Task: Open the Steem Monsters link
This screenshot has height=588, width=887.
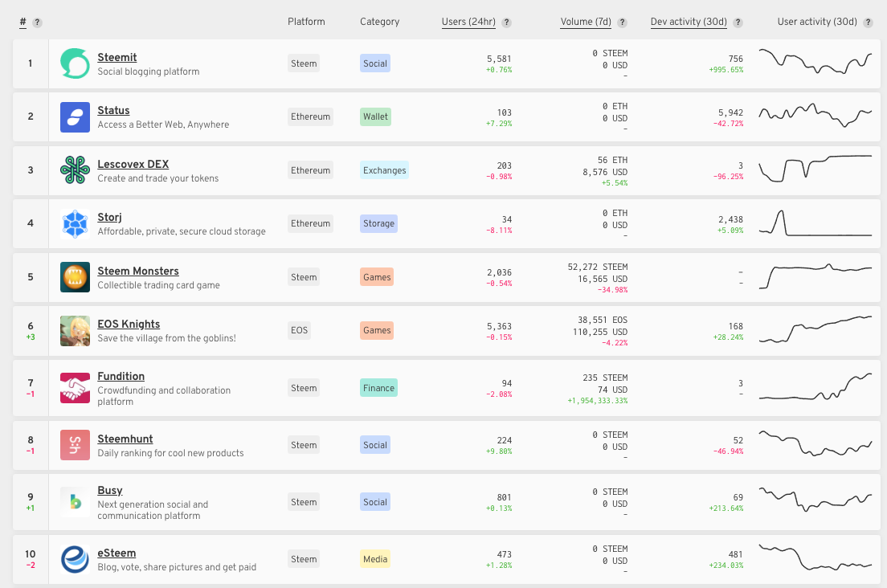Action: (138, 271)
